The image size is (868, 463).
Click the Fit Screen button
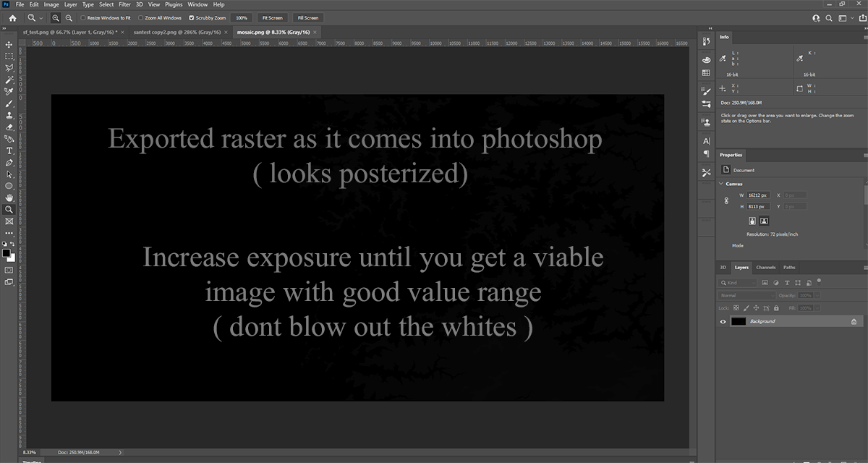click(273, 17)
